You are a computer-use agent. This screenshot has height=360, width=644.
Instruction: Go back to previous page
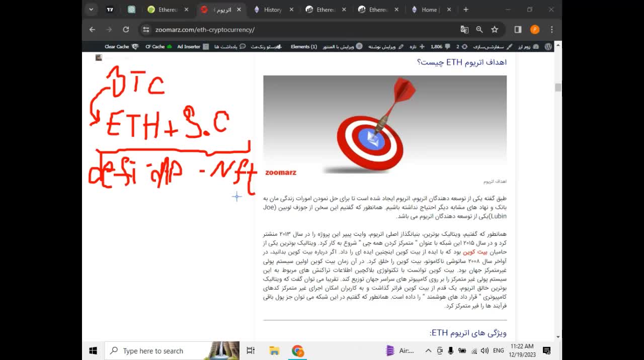tap(92, 30)
